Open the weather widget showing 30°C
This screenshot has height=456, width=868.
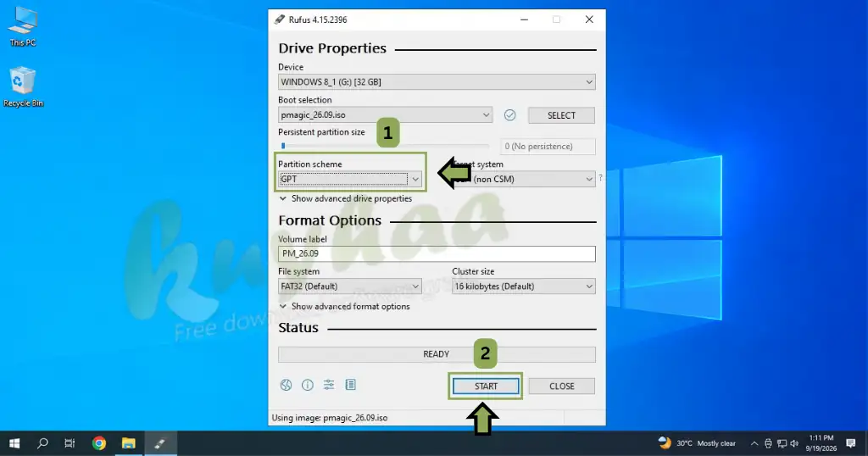pos(697,443)
